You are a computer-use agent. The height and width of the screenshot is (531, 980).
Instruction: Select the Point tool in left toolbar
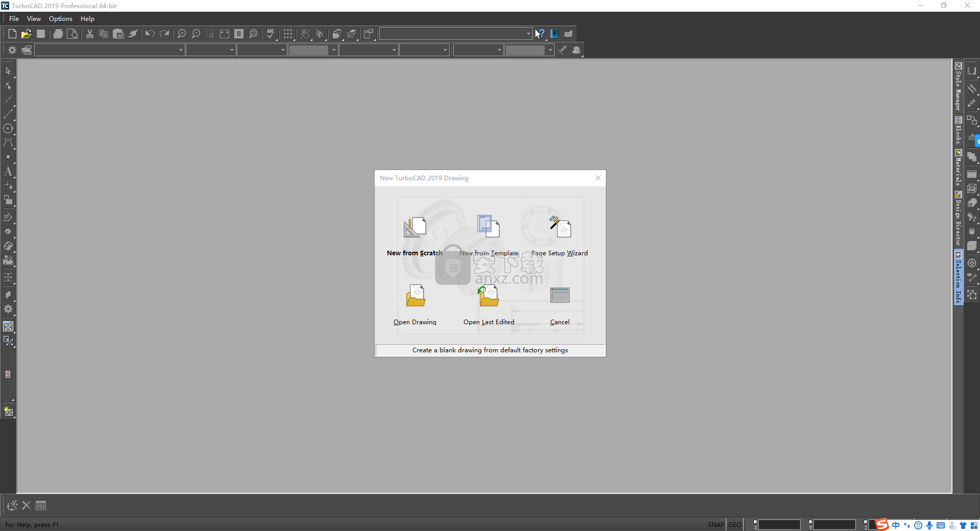[x=8, y=157]
